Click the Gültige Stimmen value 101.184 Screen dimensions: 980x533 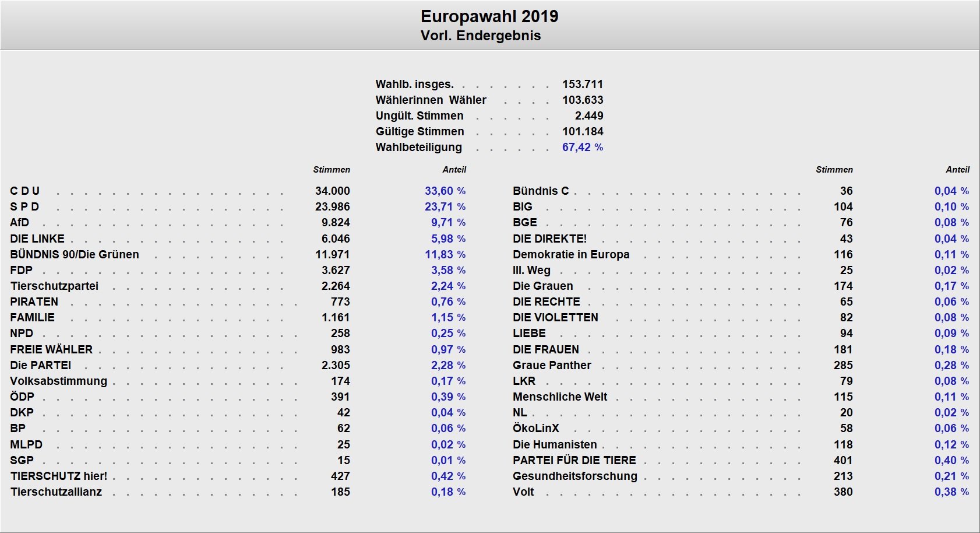[582, 131]
